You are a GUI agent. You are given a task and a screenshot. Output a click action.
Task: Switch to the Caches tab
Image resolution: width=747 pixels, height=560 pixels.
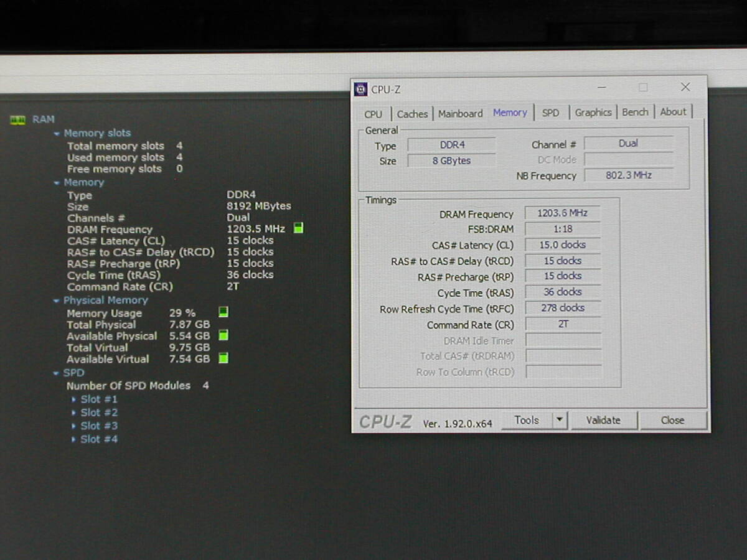[x=412, y=114]
